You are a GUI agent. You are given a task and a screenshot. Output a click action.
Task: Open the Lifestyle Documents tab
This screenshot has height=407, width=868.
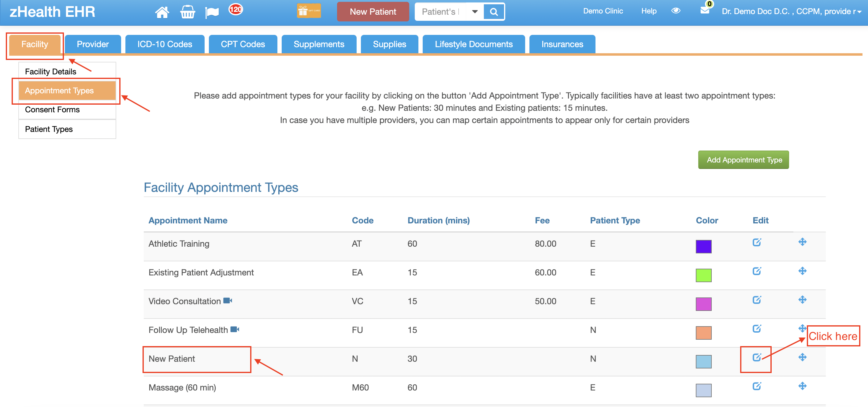474,44
